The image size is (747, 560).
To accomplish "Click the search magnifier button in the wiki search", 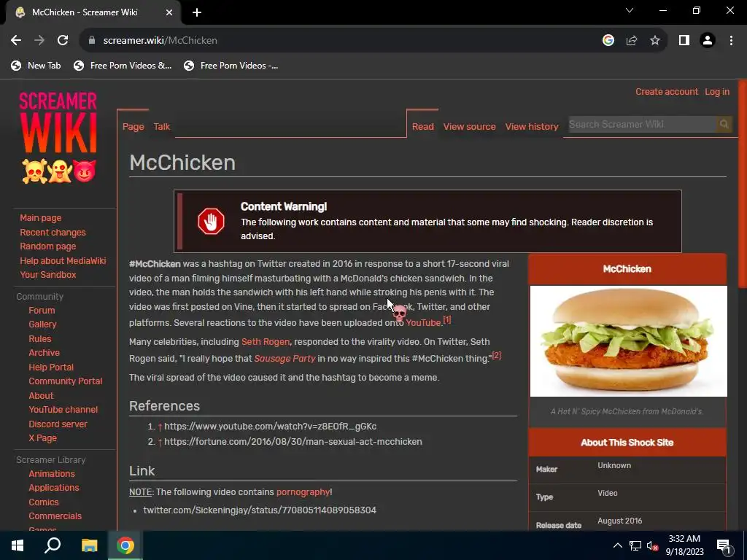I will coord(724,124).
